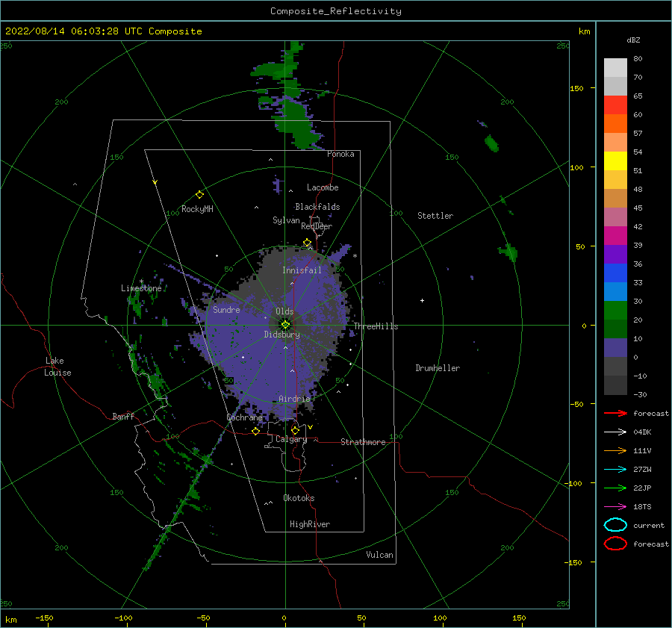Viewport: 672px width, 628px height.
Task: Click the asterisk marker northeast of Innisfail
Action: point(355,256)
